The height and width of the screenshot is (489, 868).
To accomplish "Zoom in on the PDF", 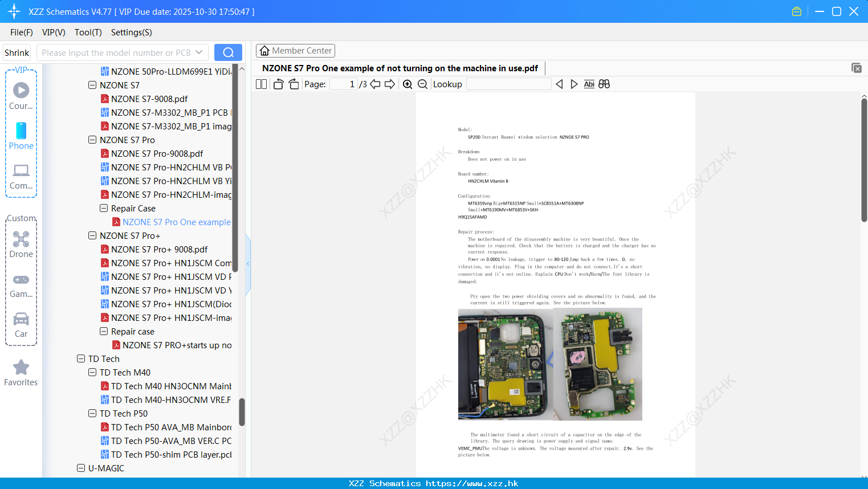I will click(x=407, y=84).
